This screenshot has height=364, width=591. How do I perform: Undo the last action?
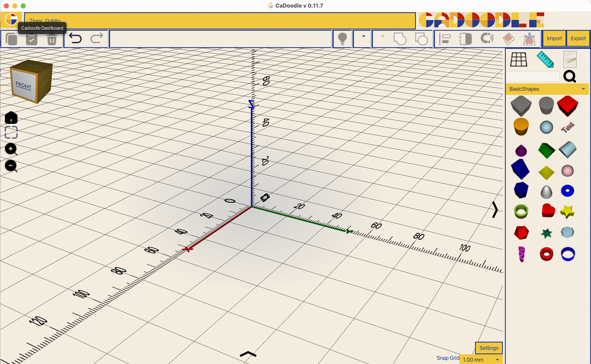tap(75, 39)
